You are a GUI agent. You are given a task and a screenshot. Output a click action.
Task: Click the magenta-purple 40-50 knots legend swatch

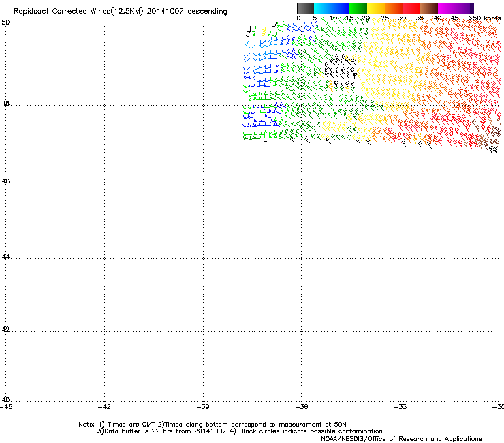pos(456,8)
